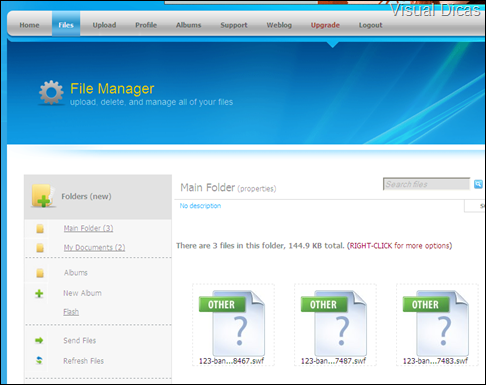Click the blue search magnifier button
The height and width of the screenshot is (385, 486).
coord(478,184)
